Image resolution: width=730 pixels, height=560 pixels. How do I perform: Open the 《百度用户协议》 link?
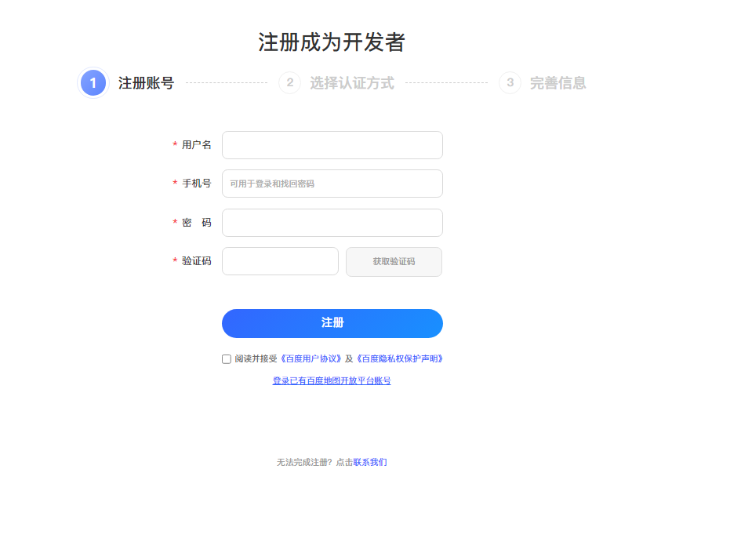tap(311, 359)
